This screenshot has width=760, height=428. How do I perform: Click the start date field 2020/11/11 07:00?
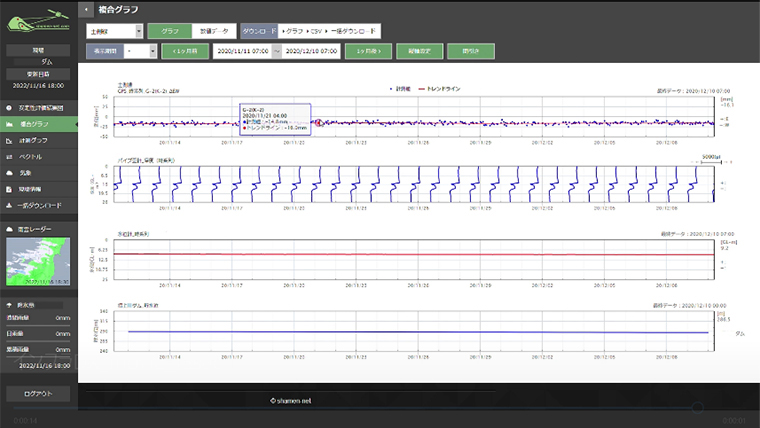243,51
